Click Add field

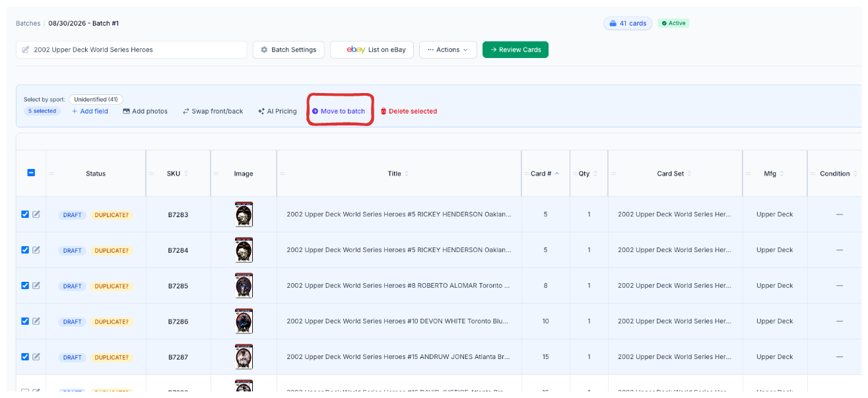click(x=90, y=112)
